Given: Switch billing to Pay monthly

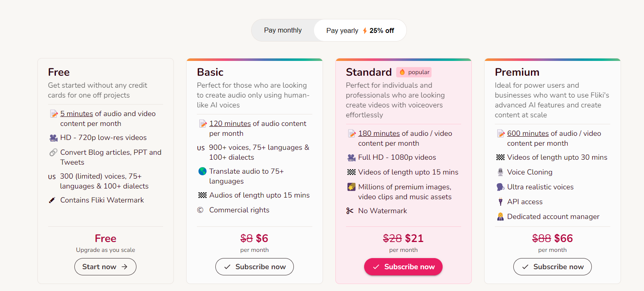Looking at the screenshot, I should point(283,30).
